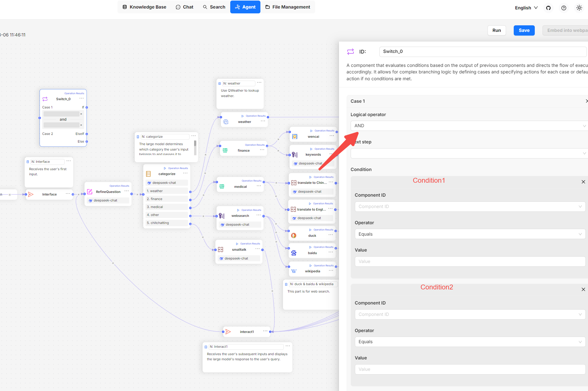Screen dimensions: 588x391
Task: Click the Baidu paw icon node
Action: tap(294, 253)
